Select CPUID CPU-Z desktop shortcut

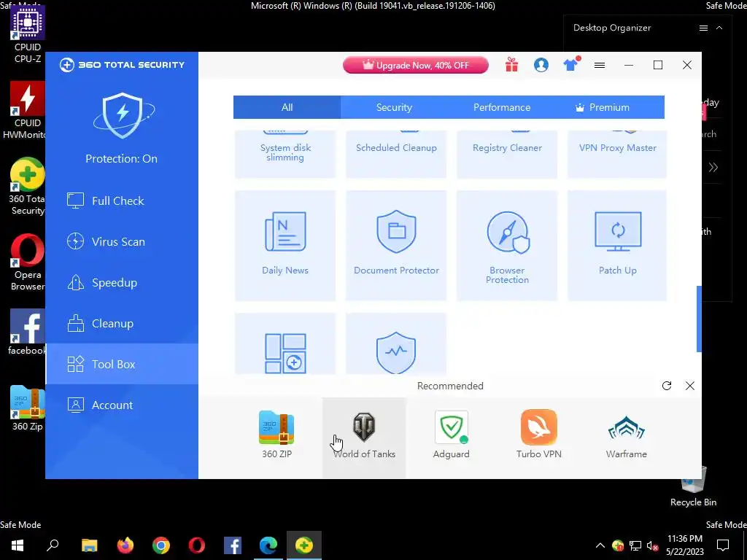click(x=27, y=35)
